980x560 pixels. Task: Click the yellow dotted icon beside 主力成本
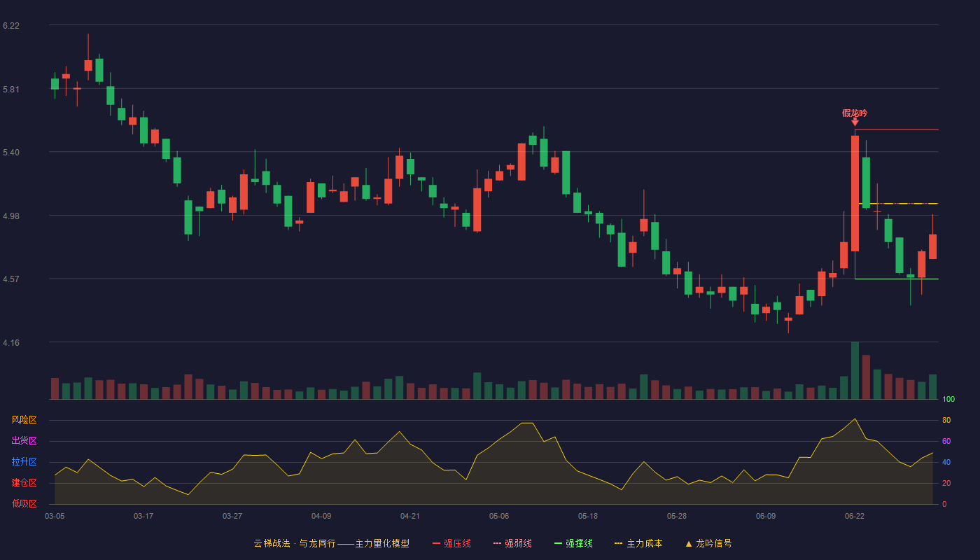click(618, 543)
